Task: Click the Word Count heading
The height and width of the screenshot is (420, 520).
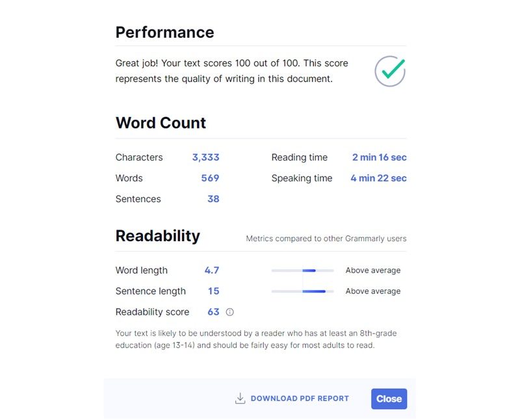Action: point(161,123)
